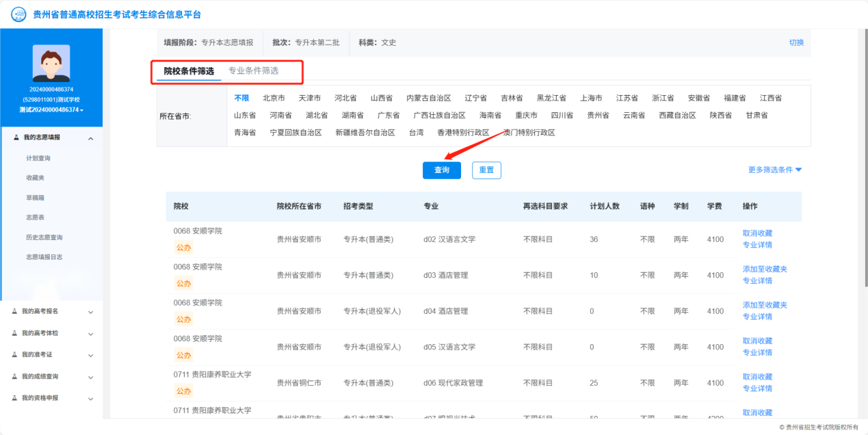Image resolution: width=868 pixels, height=435 pixels.
Task: Open the username dropdown 测试20240000486374
Action: tap(51, 110)
